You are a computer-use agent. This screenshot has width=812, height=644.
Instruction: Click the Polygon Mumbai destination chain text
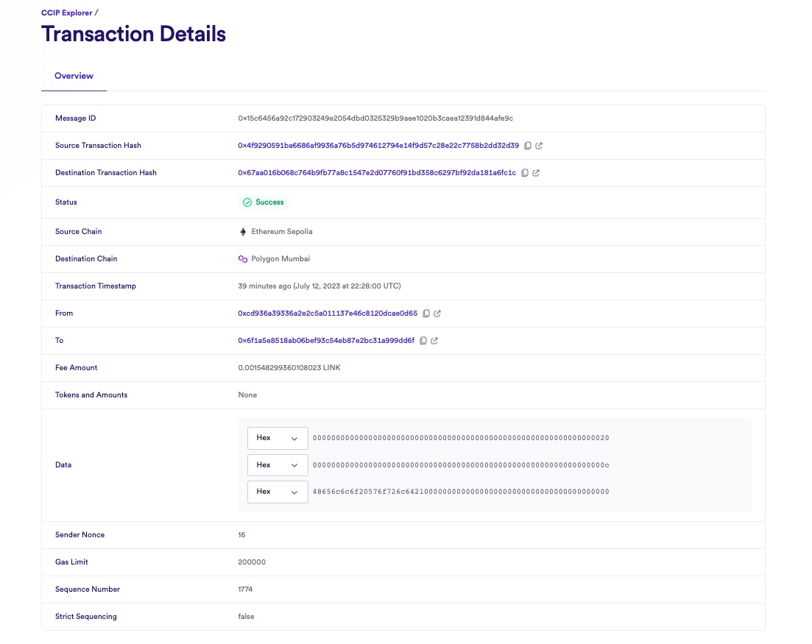click(x=280, y=259)
